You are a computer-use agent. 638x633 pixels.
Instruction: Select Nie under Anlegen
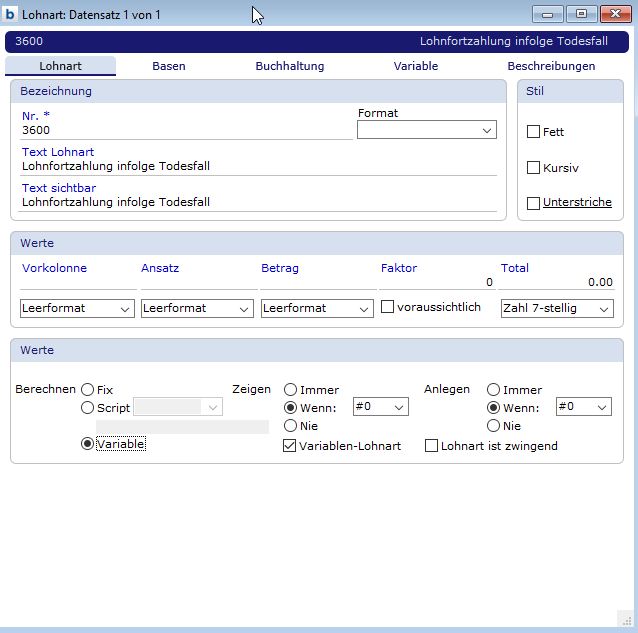(493, 426)
